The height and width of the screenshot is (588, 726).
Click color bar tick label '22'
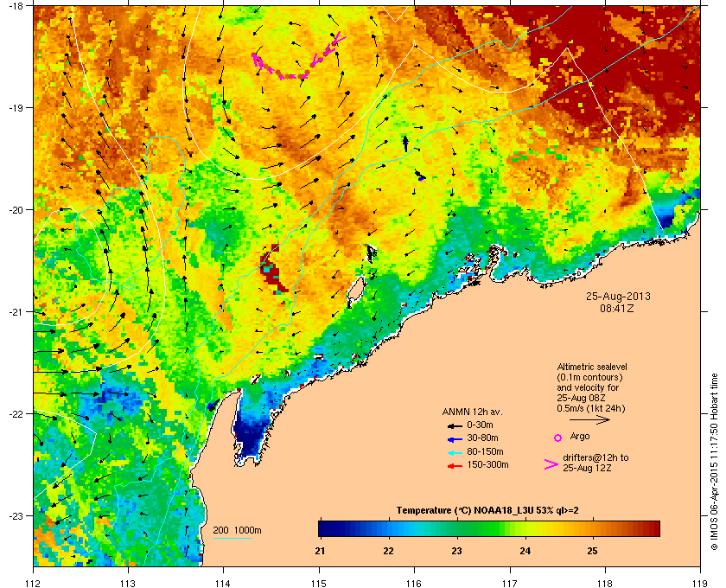coord(388,552)
